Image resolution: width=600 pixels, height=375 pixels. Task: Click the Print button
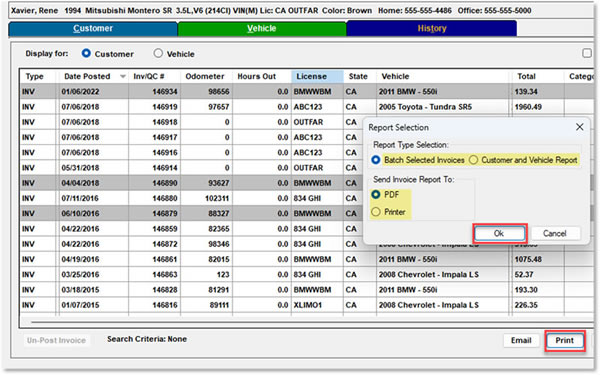click(565, 341)
